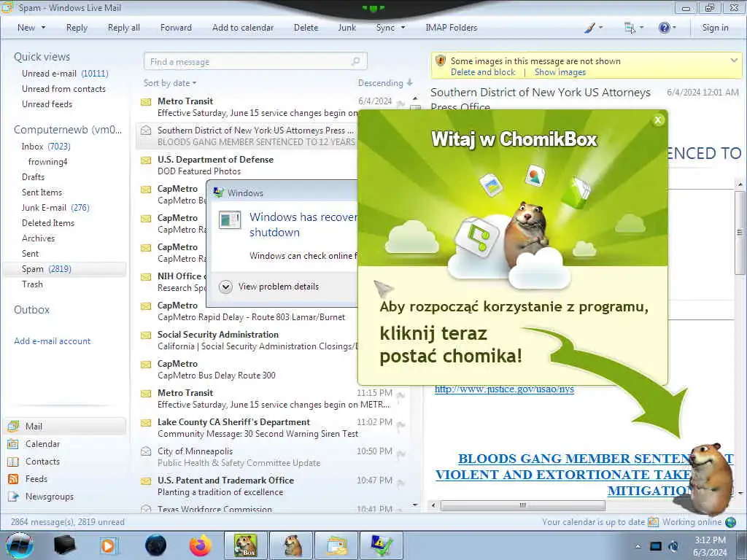This screenshot has width=747, height=560.
Task: Open CapMetro Bus Delay Route 300 message
Action: [272, 370]
